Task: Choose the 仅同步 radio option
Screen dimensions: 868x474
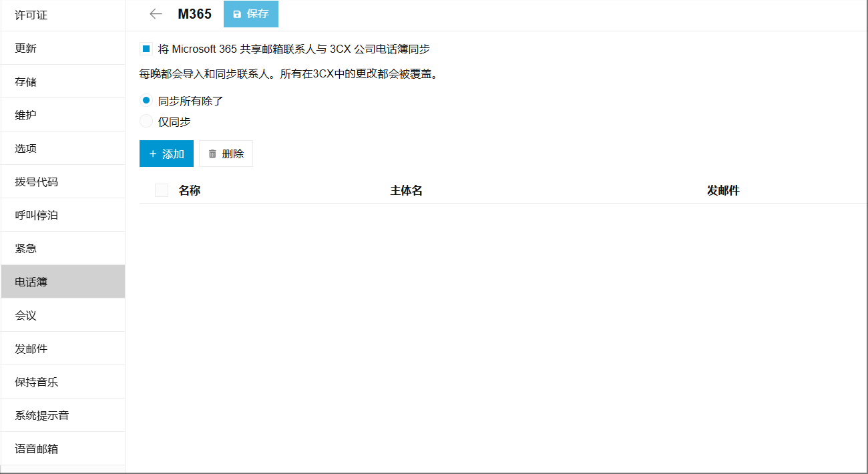Action: pos(146,122)
